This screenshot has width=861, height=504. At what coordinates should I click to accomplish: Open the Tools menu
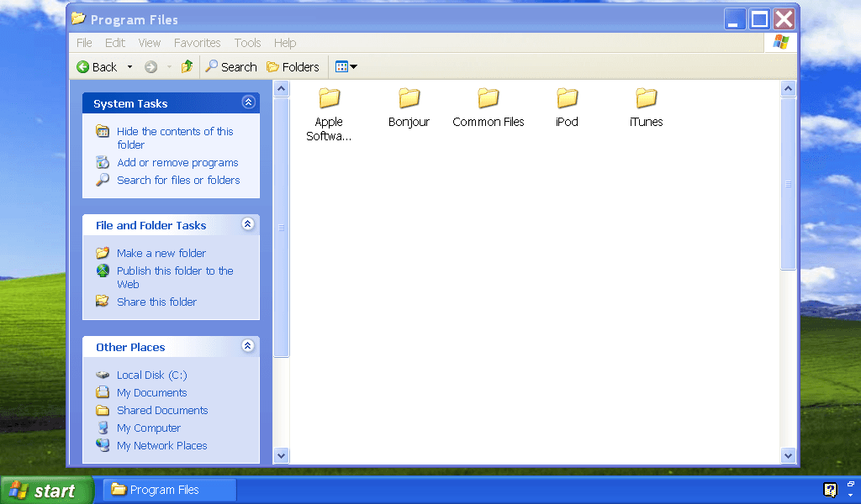pos(247,43)
